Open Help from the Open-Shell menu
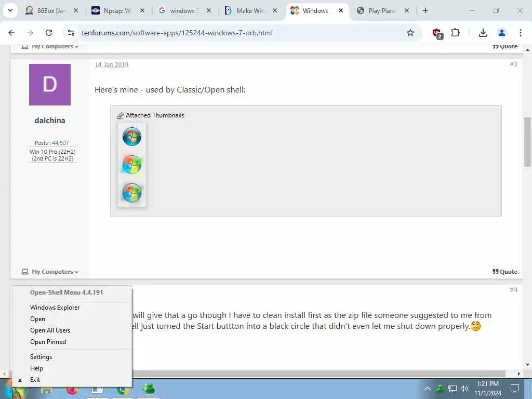Image resolution: width=532 pixels, height=399 pixels. (x=72, y=368)
